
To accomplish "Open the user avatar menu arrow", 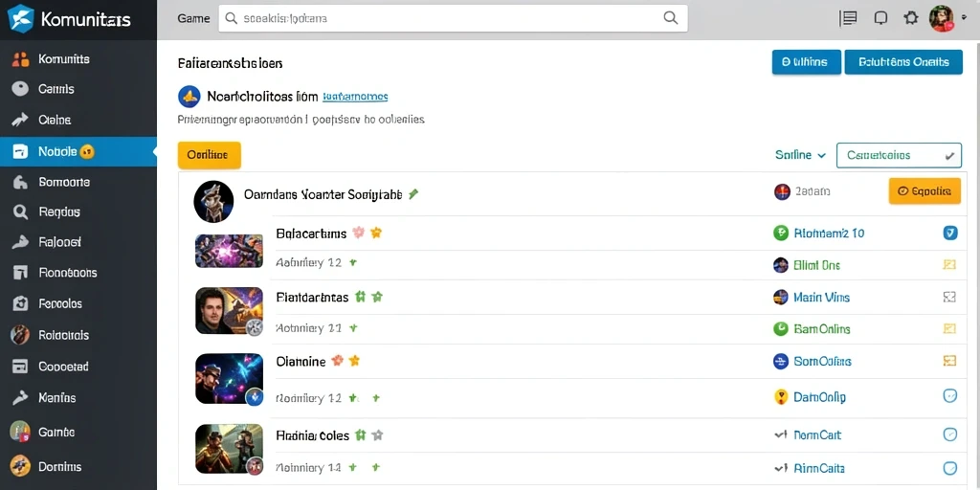I will [x=963, y=19].
